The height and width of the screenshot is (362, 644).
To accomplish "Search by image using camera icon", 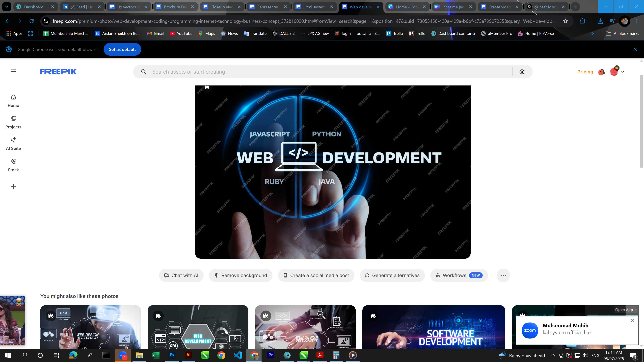I will 522,72.
